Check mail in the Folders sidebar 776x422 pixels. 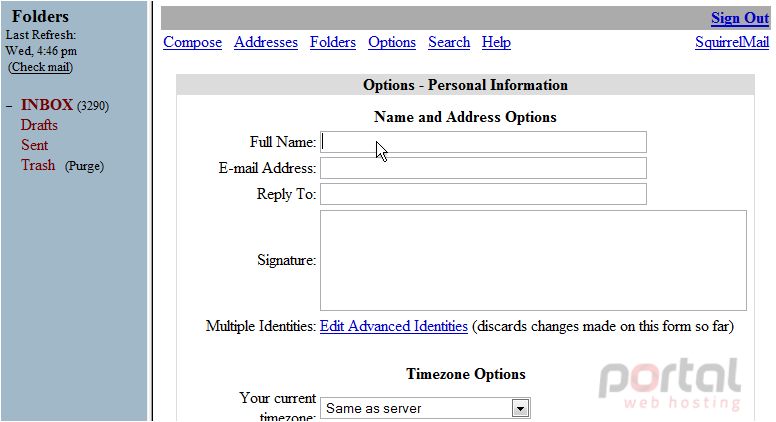[x=41, y=67]
